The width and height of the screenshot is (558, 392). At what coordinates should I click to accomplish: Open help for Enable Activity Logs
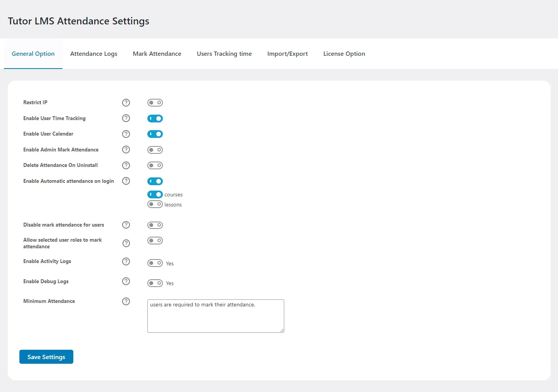(x=126, y=261)
